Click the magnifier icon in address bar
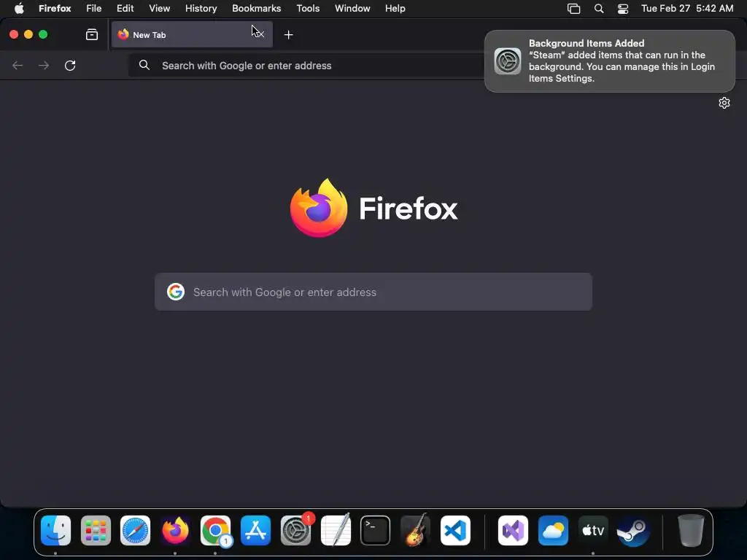The height and width of the screenshot is (560, 747). (144, 65)
